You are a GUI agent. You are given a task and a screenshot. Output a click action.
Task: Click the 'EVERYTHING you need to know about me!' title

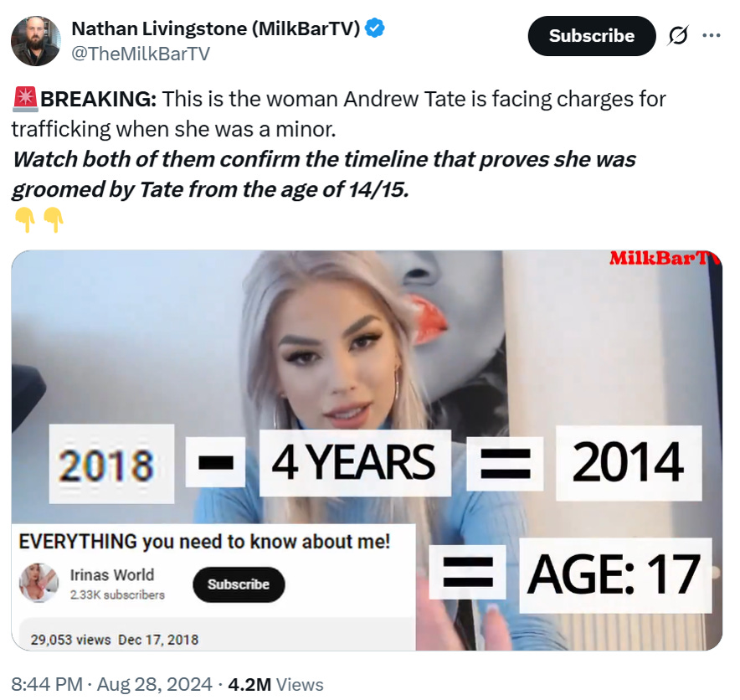pos(204,542)
